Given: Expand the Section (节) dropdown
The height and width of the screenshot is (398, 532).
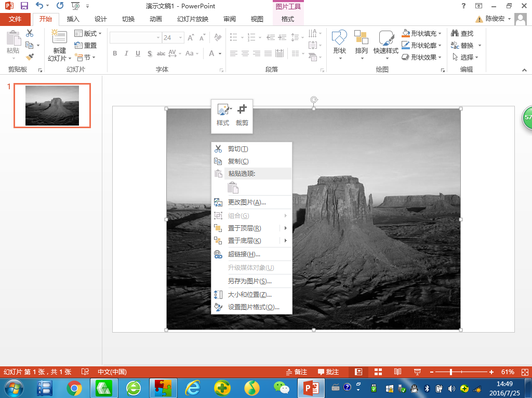Looking at the screenshot, I should (x=85, y=57).
